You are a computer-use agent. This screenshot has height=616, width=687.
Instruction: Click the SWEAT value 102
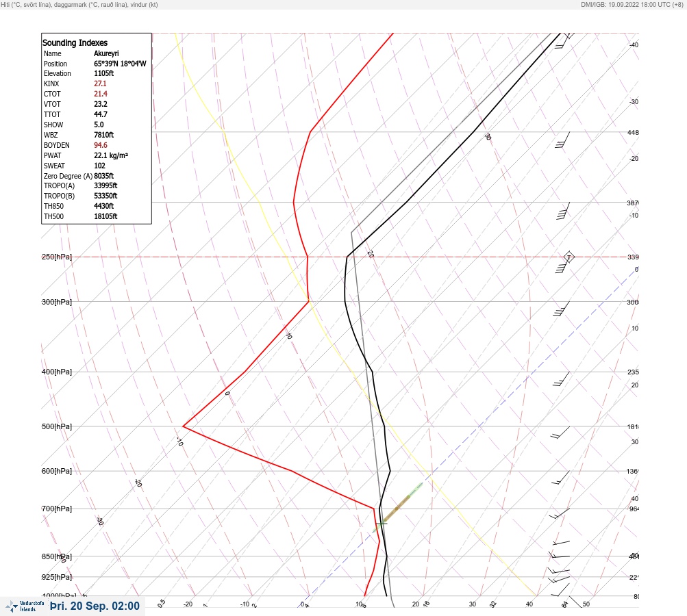coord(99,166)
